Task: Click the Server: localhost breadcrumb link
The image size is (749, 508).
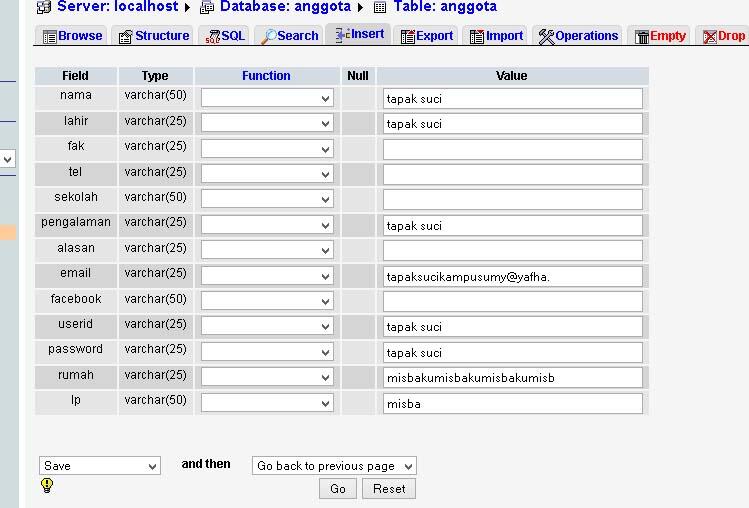Action: point(118,7)
